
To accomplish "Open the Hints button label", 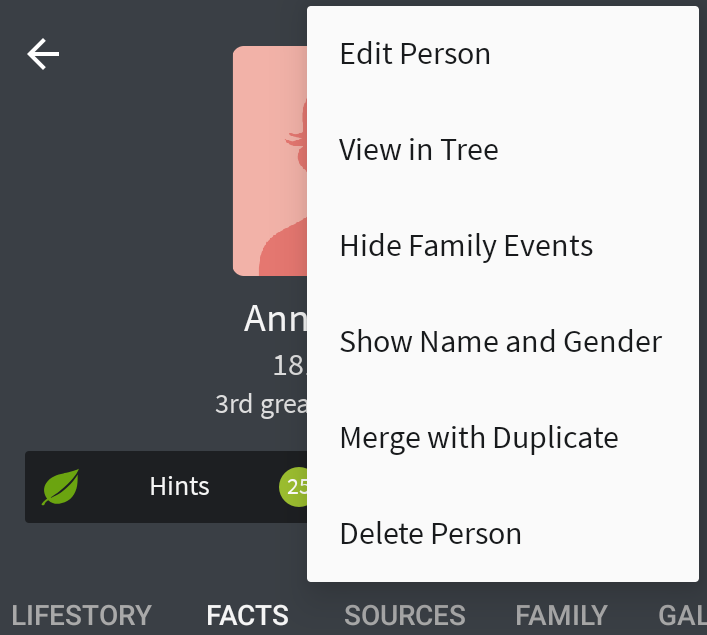I will (x=179, y=487).
